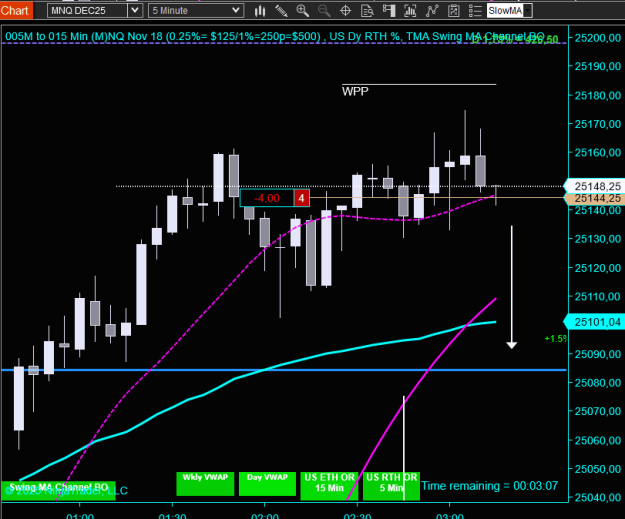Open the data series icon
The height and width of the screenshot is (519, 625).
tap(410, 11)
